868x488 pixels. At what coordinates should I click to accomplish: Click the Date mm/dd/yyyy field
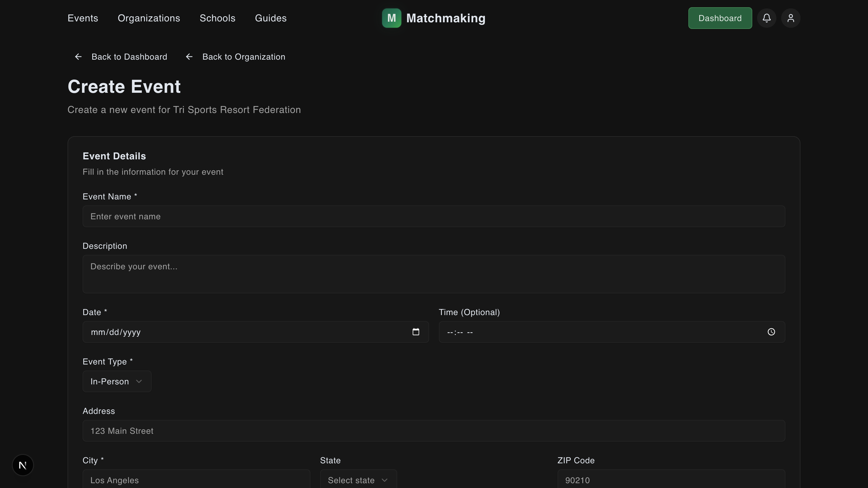point(255,332)
